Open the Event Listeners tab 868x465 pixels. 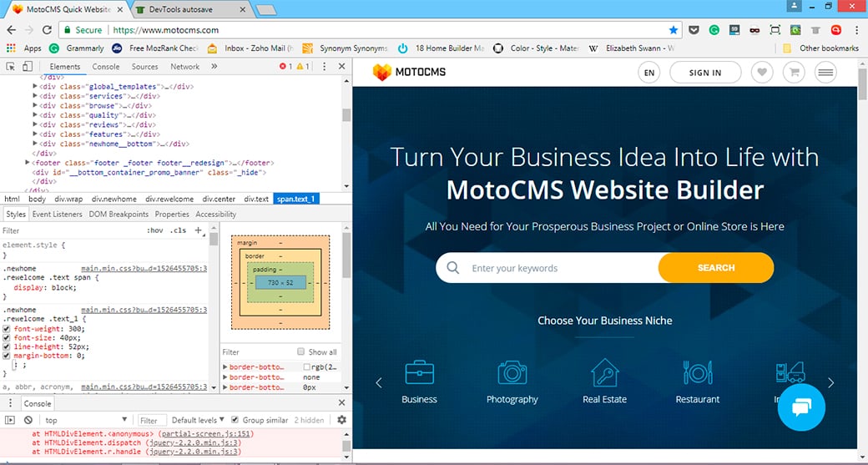coord(57,215)
